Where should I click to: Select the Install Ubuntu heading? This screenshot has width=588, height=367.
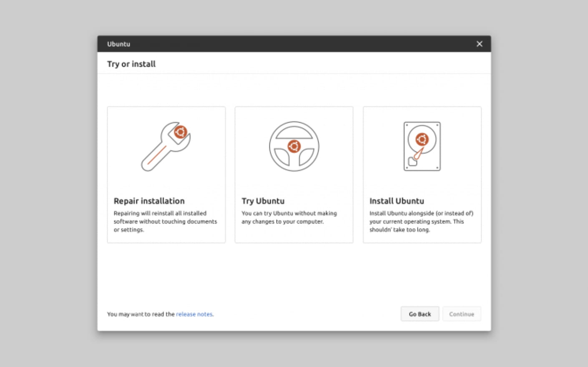pyautogui.click(x=397, y=201)
